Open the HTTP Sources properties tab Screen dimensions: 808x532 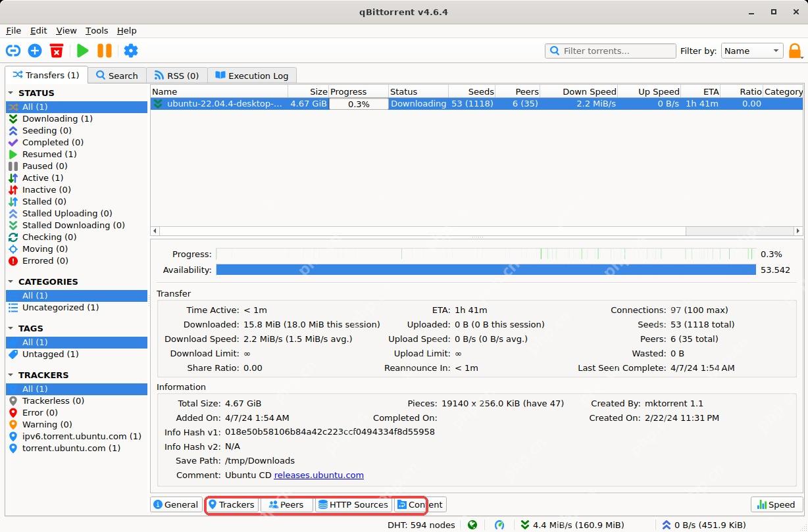[x=353, y=504]
